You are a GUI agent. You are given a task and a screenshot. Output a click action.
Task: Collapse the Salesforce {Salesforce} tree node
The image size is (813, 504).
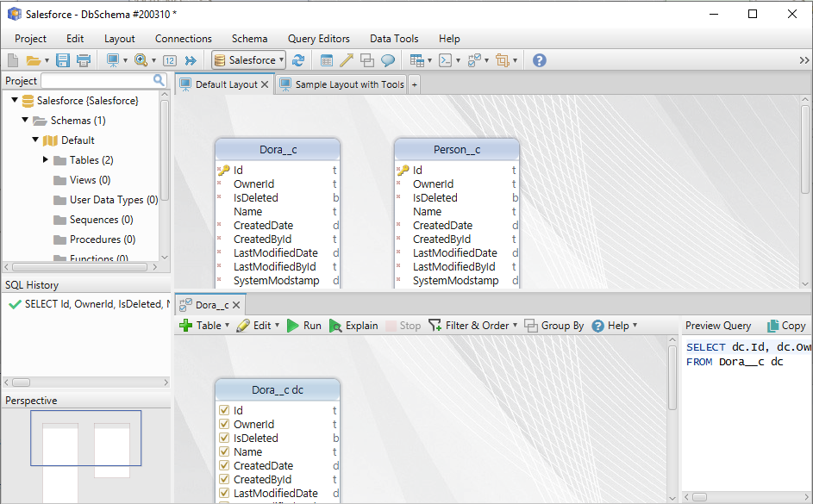15,100
